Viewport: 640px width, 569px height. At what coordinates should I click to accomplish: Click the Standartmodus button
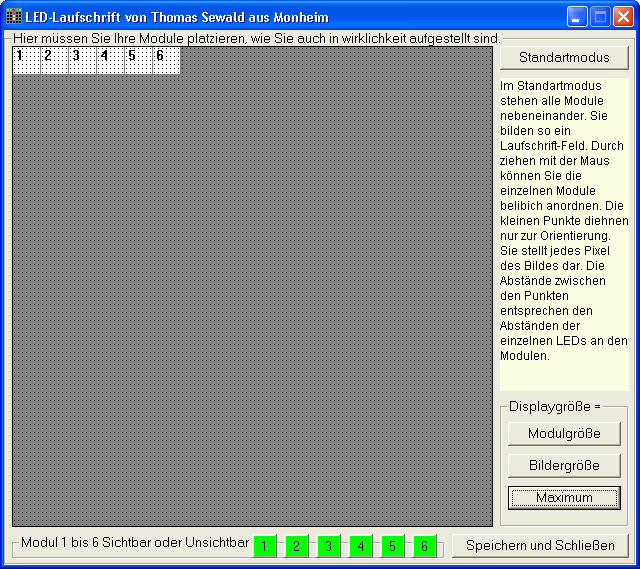pos(564,58)
